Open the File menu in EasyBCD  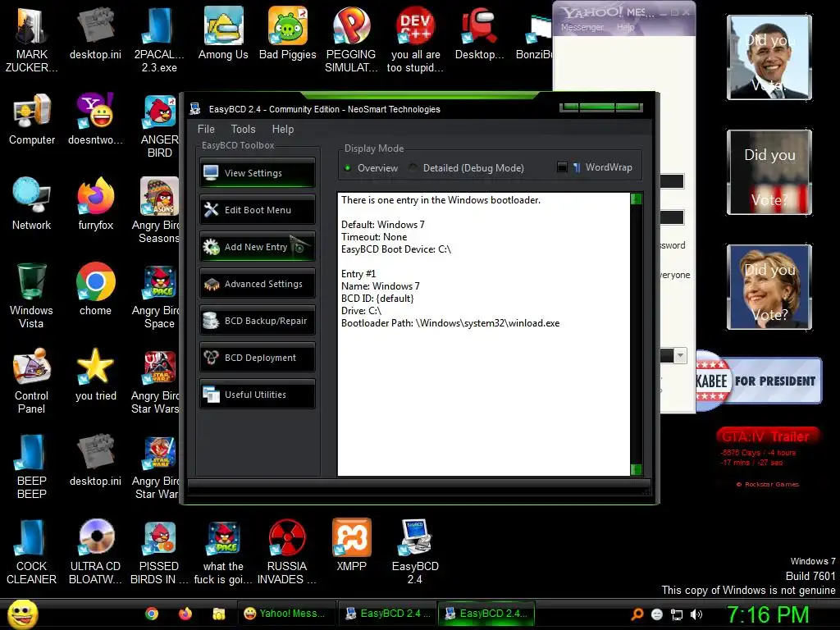coord(206,129)
